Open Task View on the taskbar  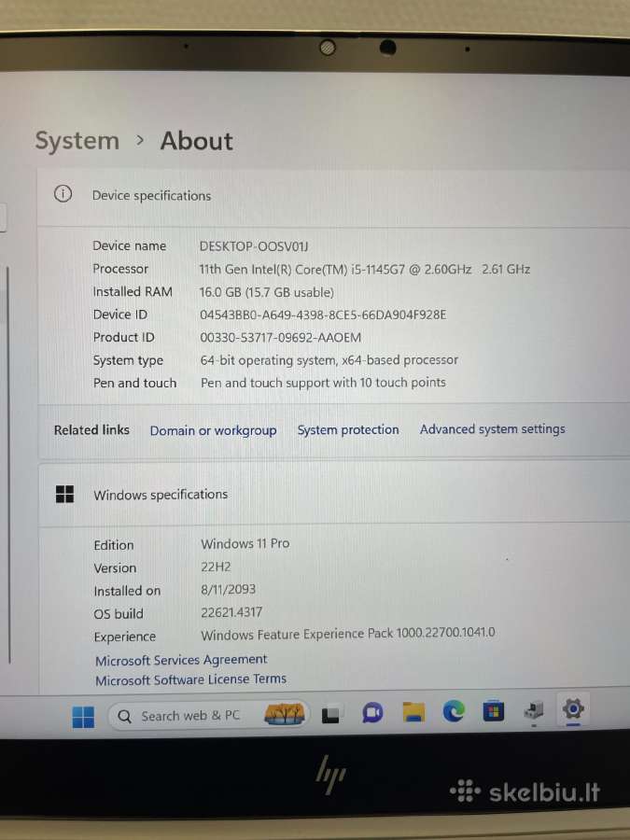pyautogui.click(x=330, y=715)
